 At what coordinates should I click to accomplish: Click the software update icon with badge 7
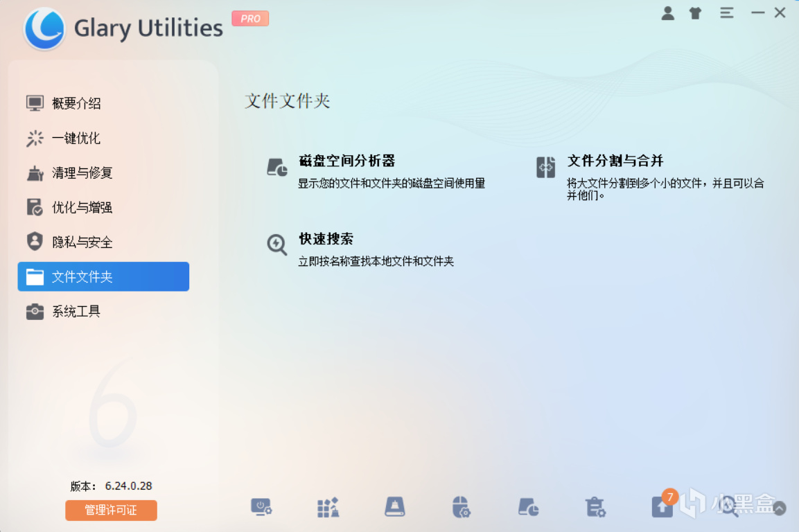(x=663, y=506)
